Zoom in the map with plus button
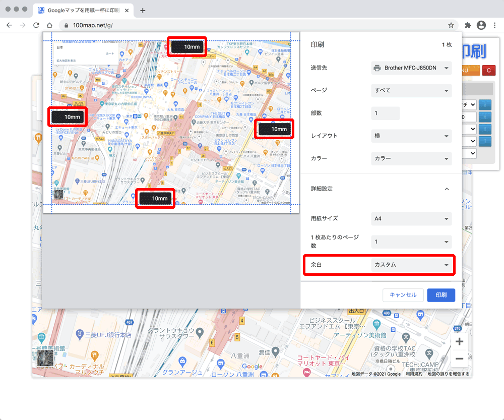This screenshot has width=504, height=420. click(x=459, y=342)
